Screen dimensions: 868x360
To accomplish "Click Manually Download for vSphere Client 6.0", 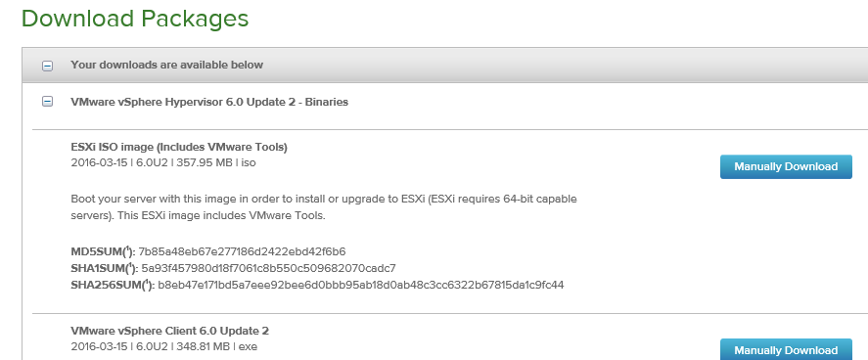I will 786,349.
